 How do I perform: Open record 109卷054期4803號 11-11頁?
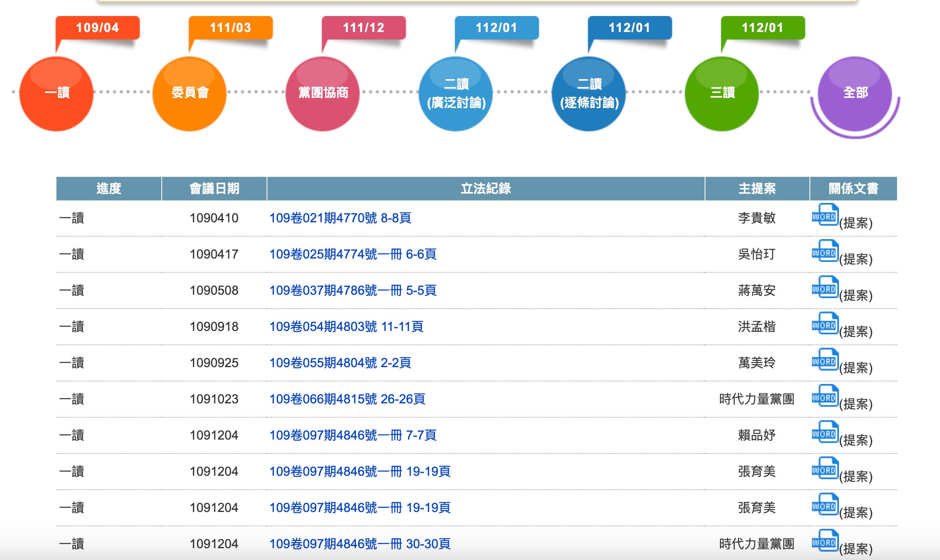(346, 327)
